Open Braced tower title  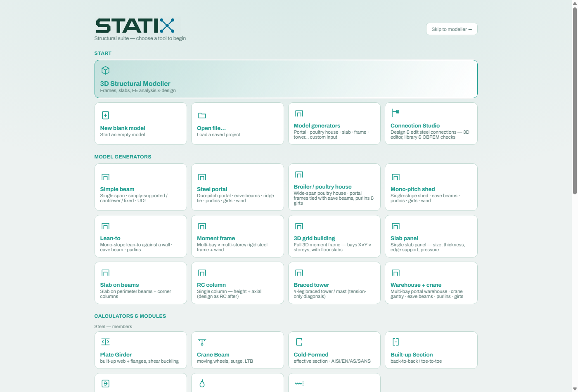point(311,285)
